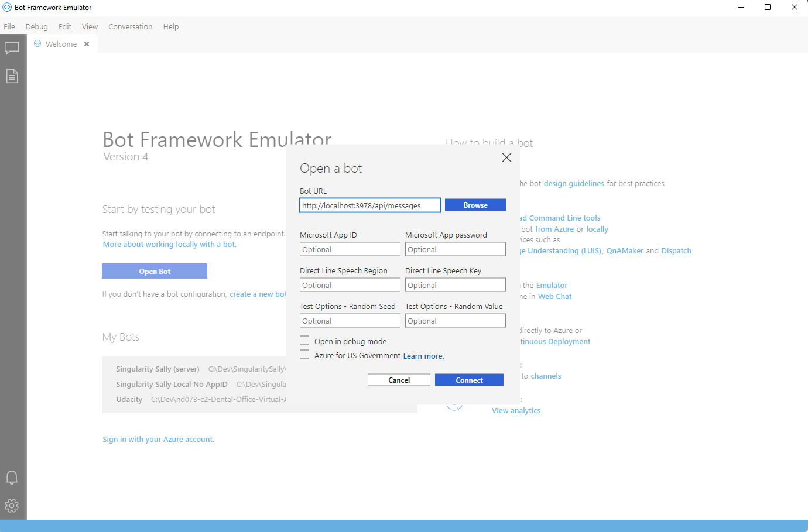Open the QnAMaker link
This screenshot has width=808, height=532.
(x=625, y=250)
